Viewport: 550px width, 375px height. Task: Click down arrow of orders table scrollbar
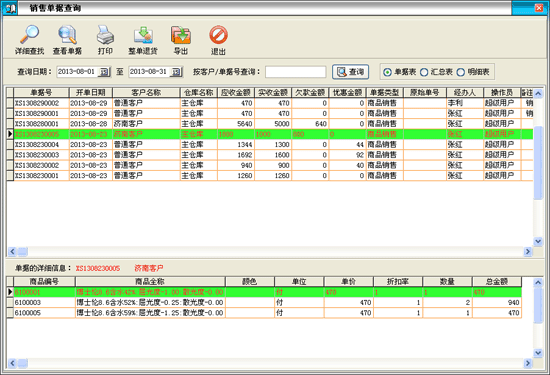(x=538, y=241)
